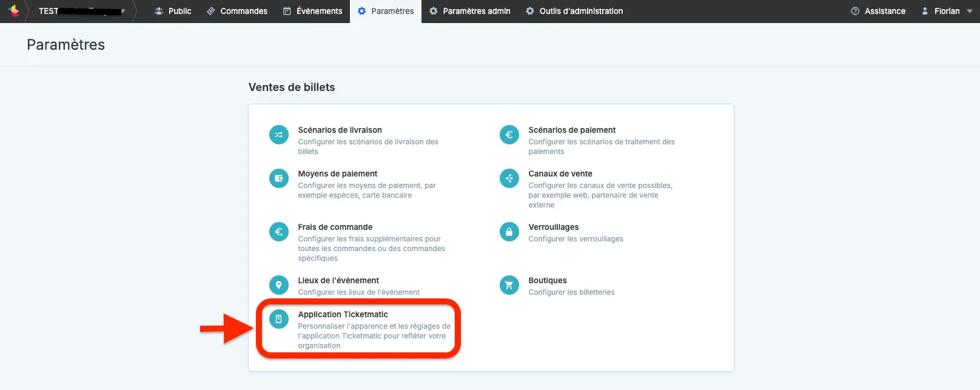Screen dimensions: 980x390
Task: Click the Frais de commande euro icon
Action: coord(279,232)
